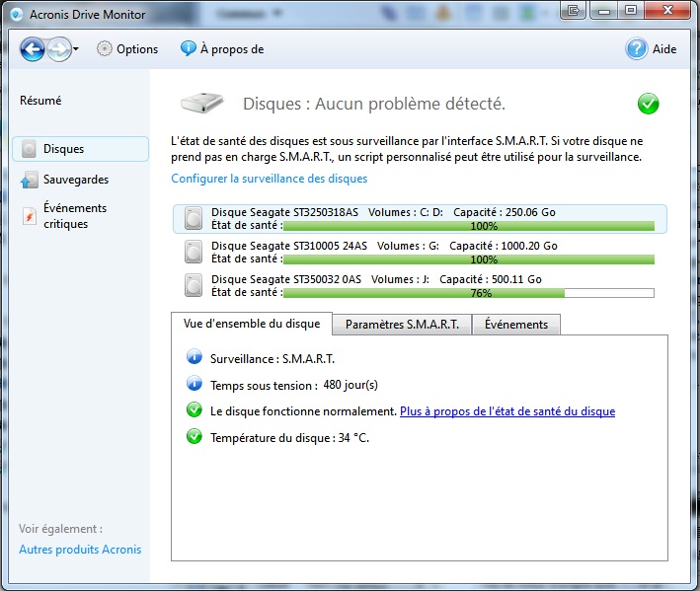Click info icon beside Temps sous tension

click(194, 384)
